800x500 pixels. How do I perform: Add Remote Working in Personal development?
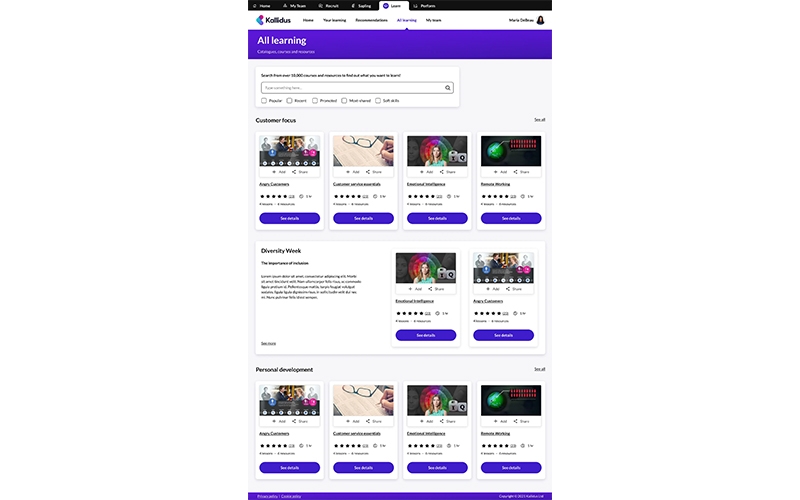[501, 421]
